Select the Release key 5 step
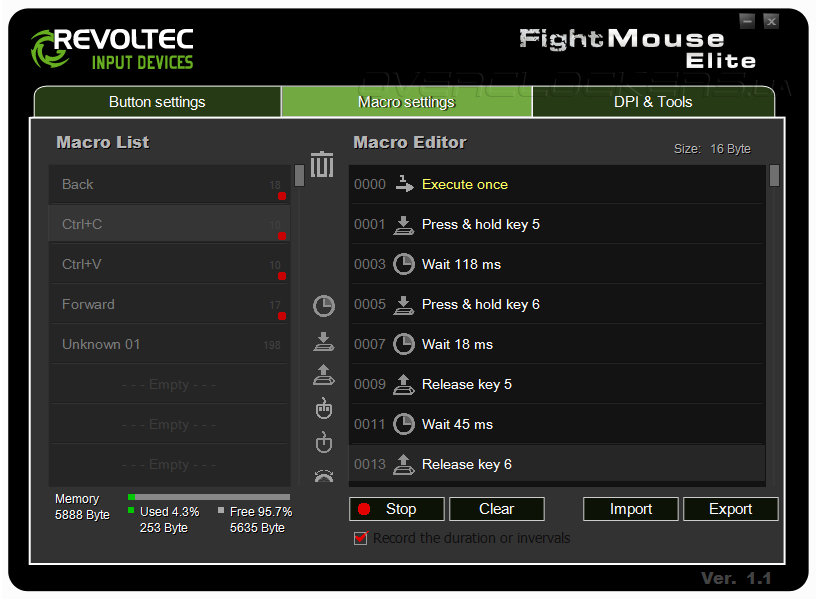This screenshot has height=599, width=816. pos(557,385)
